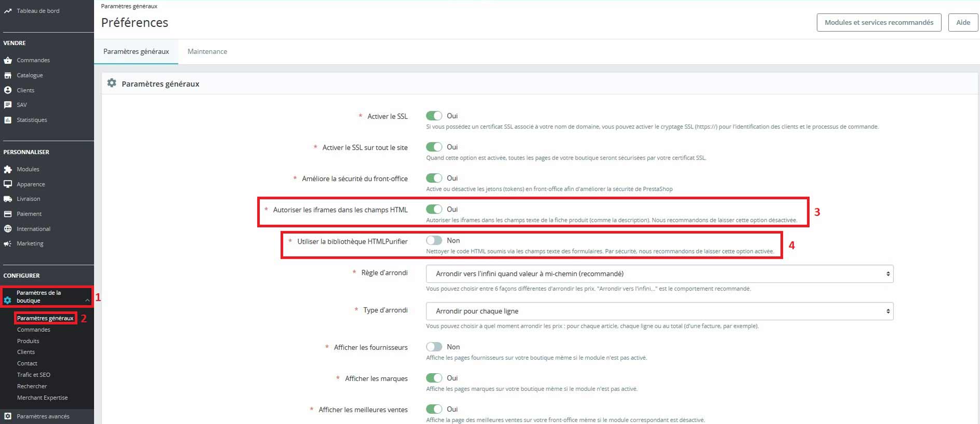The image size is (980, 424).
Task: Open the Catalogue menu item
Action: [x=30, y=75]
